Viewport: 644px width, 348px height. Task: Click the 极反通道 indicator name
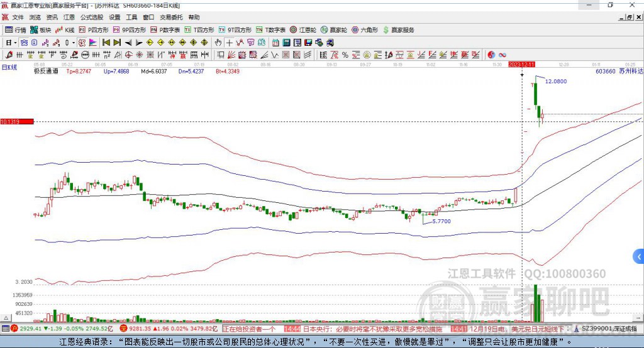46,72
